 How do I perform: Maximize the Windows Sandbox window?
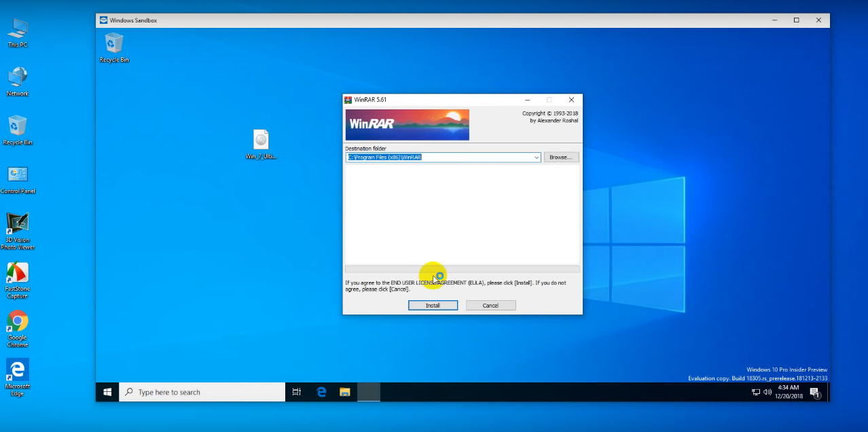pyautogui.click(x=797, y=20)
